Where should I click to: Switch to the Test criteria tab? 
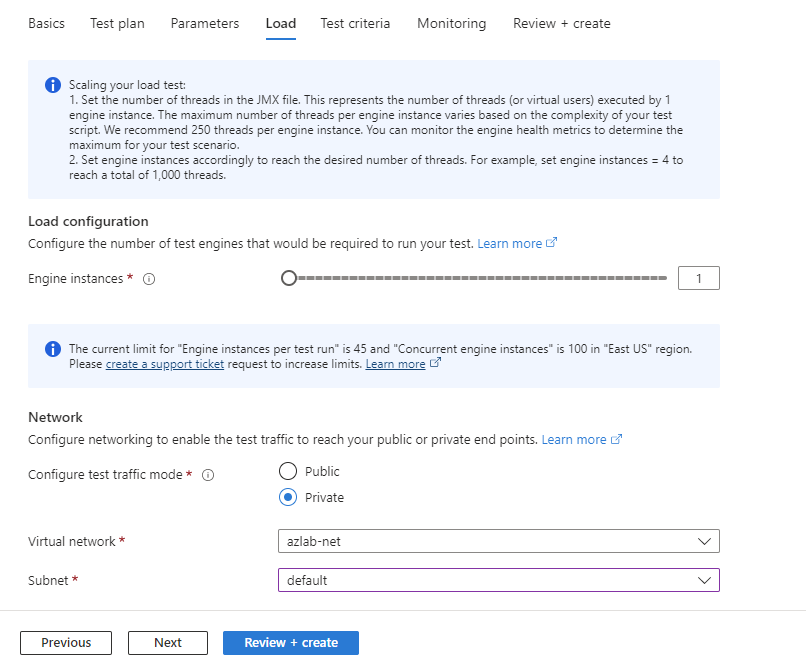[355, 23]
